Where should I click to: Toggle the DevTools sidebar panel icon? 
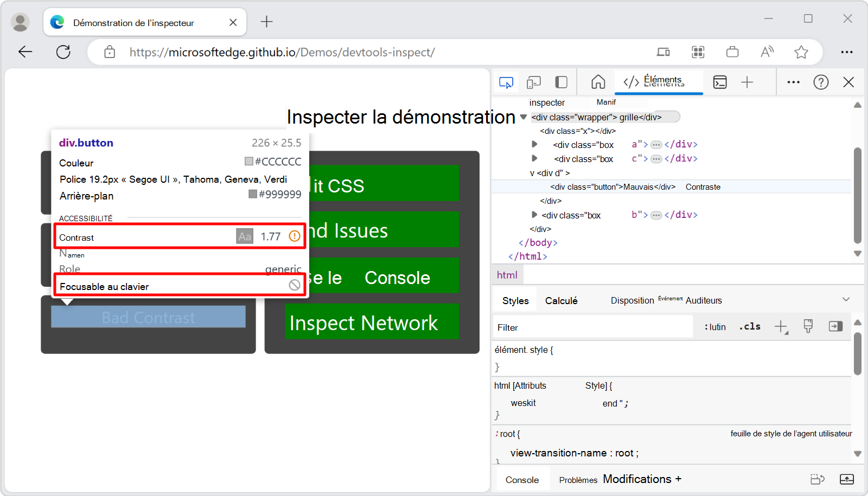pos(561,82)
